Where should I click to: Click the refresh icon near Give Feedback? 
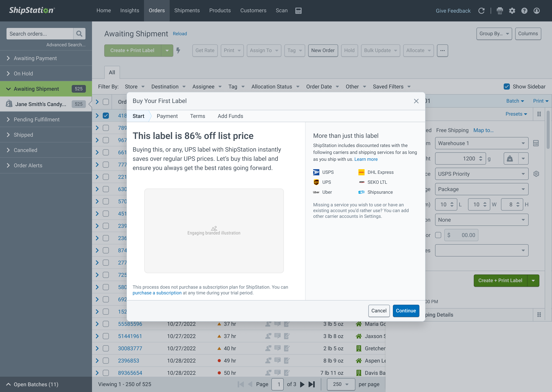pyautogui.click(x=481, y=11)
